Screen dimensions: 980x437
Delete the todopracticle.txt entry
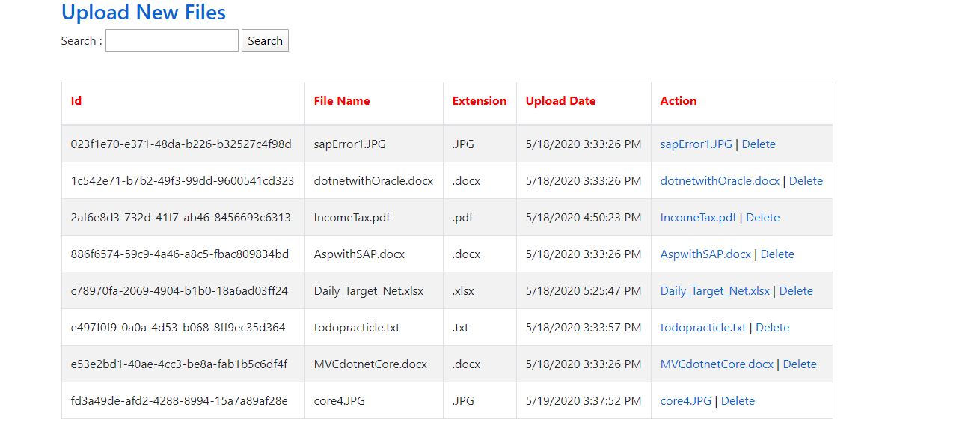click(x=773, y=327)
